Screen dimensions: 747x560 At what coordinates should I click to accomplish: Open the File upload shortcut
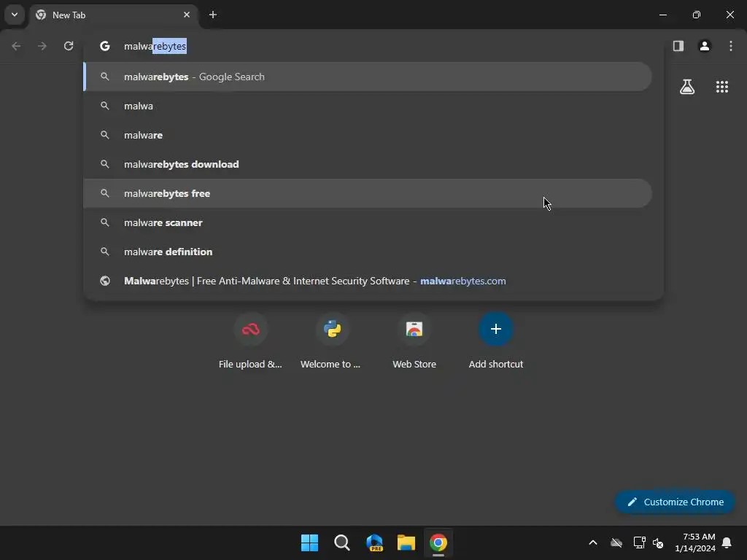pyautogui.click(x=250, y=341)
